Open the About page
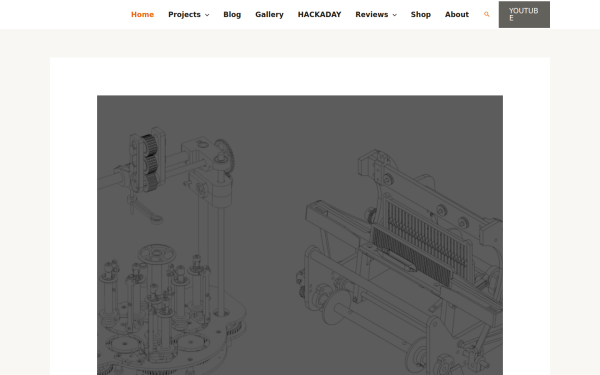600x375 pixels. coord(457,15)
